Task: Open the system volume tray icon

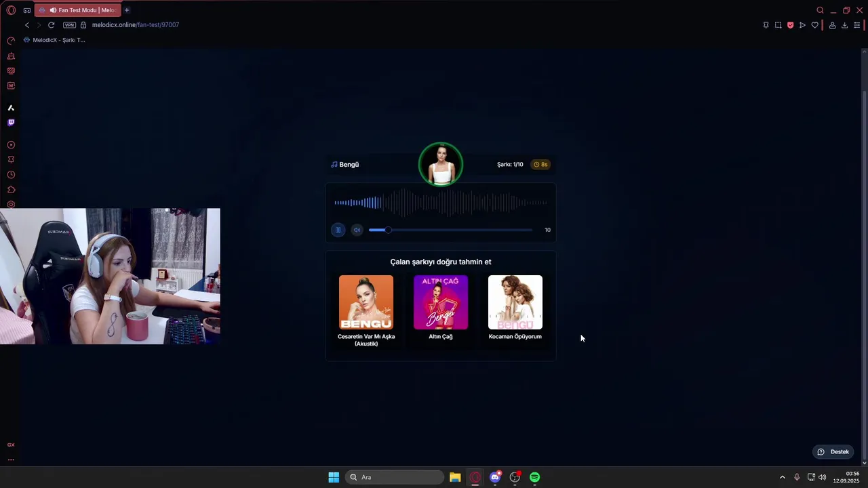Action: point(822,477)
